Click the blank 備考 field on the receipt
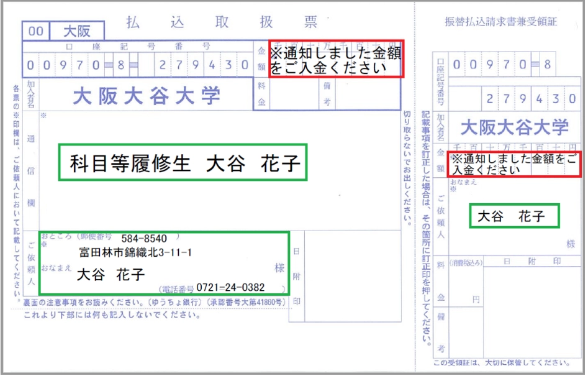This screenshot has width=588, height=376. click(466, 332)
